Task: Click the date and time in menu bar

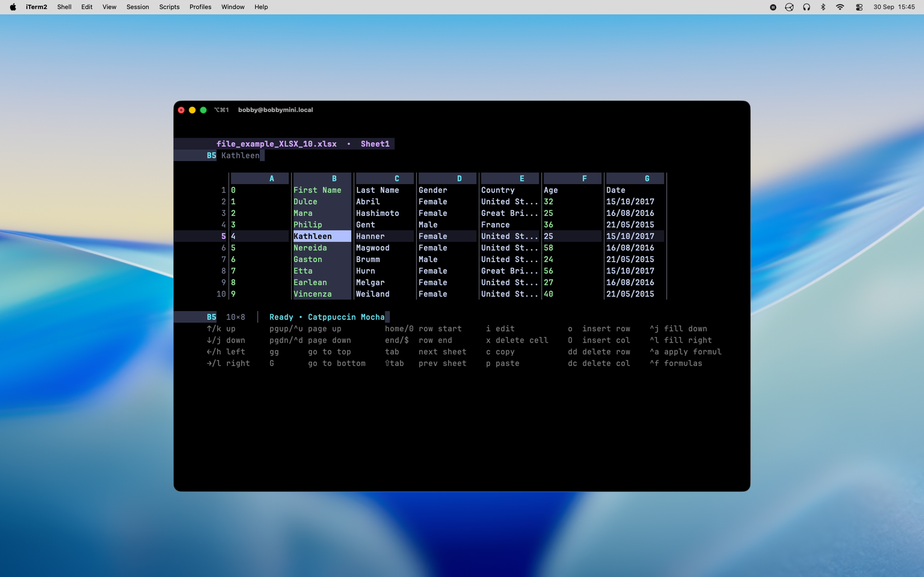Action: pyautogui.click(x=894, y=7)
